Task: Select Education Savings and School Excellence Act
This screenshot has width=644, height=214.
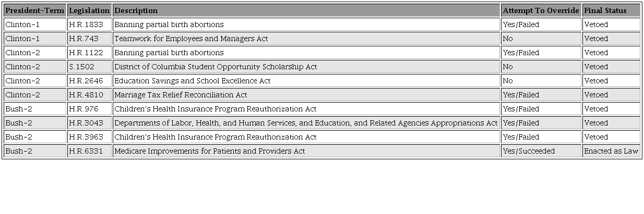Action: point(192,81)
